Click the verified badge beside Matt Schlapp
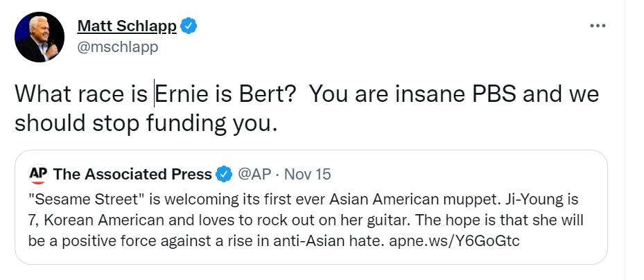Image resolution: width=644 pixels, height=280 pixels. pyautogui.click(x=189, y=26)
